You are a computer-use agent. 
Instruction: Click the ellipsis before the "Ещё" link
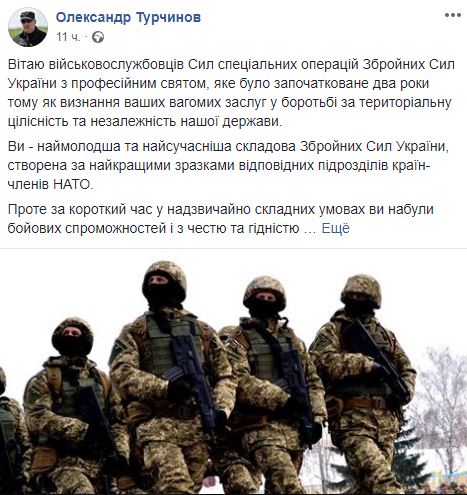coord(310,230)
